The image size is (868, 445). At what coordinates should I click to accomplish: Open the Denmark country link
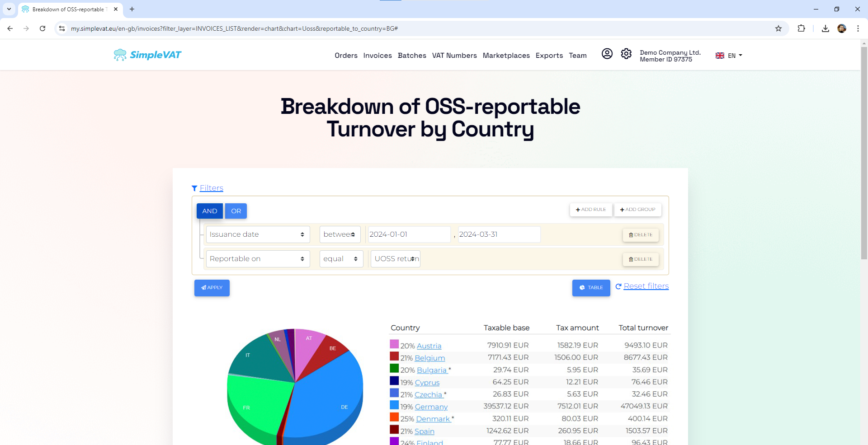[433, 419]
